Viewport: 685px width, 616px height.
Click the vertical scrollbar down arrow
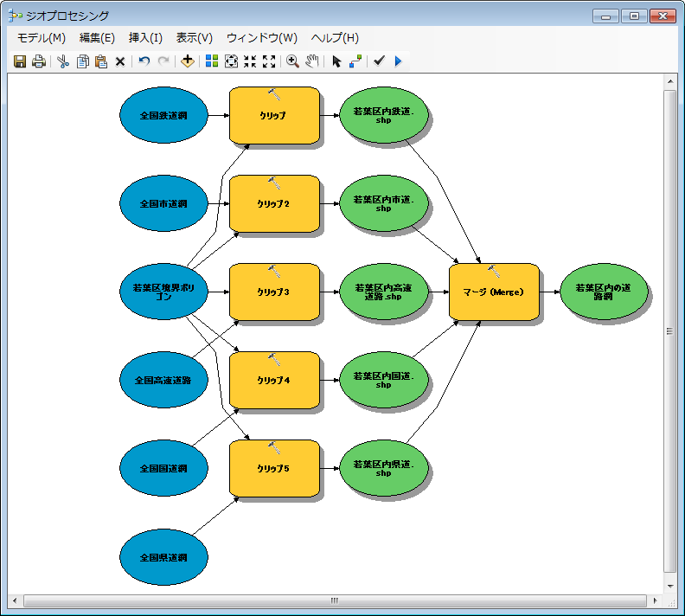[669, 585]
